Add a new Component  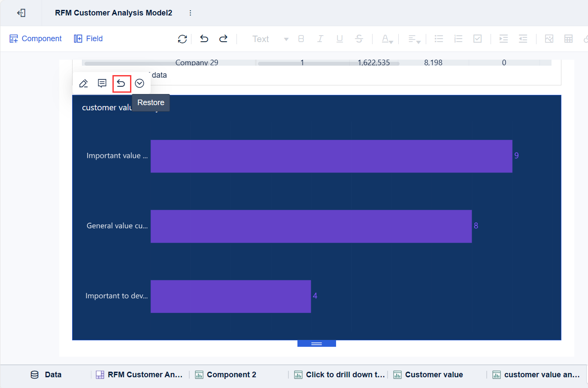click(36, 39)
